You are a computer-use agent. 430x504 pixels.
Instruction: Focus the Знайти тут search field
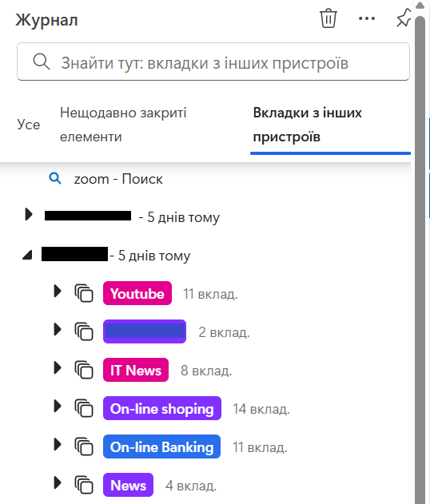coord(213,62)
